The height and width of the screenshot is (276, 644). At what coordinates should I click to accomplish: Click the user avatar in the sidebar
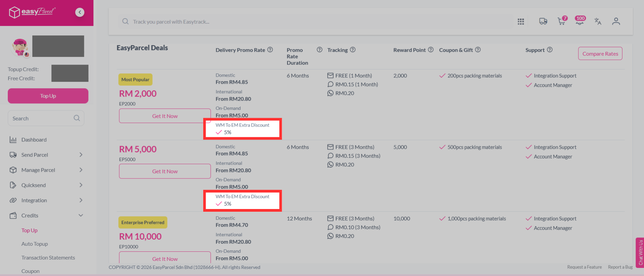(20, 47)
